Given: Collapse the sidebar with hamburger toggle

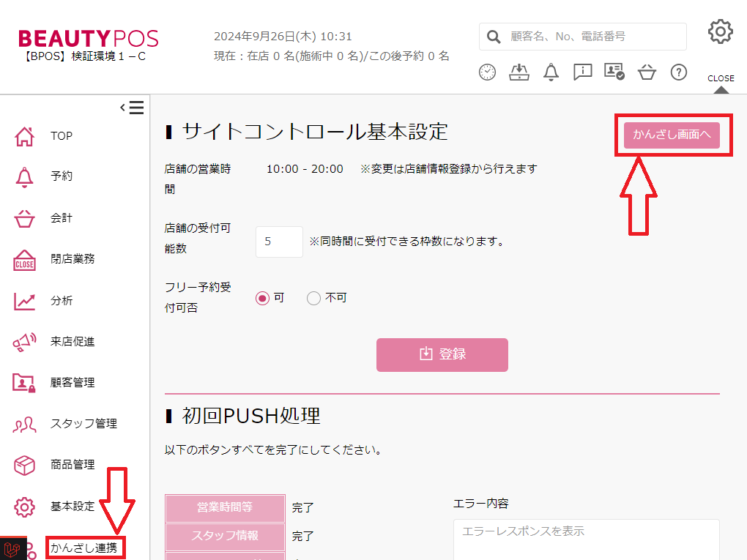Looking at the screenshot, I should tap(133, 108).
